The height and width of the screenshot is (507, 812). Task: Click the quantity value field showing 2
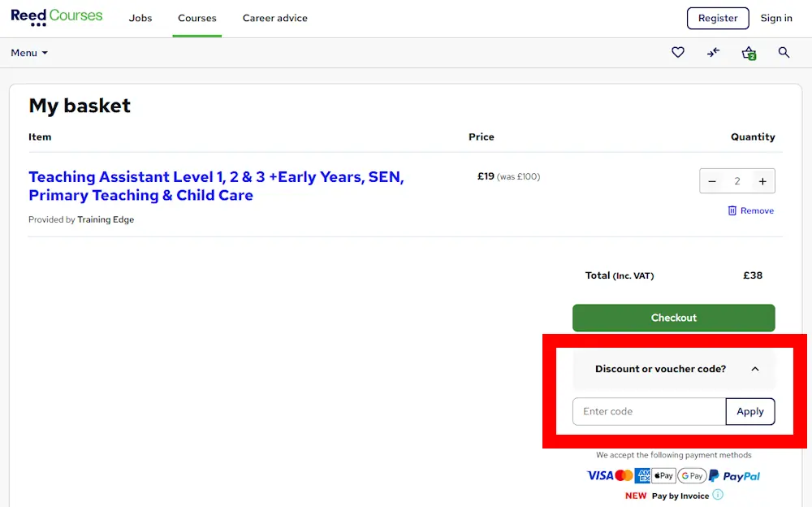(737, 181)
